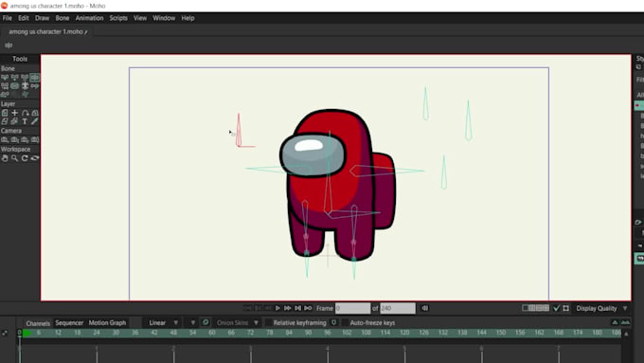Select the Zoom Workspace magnifier tool

(x=15, y=158)
